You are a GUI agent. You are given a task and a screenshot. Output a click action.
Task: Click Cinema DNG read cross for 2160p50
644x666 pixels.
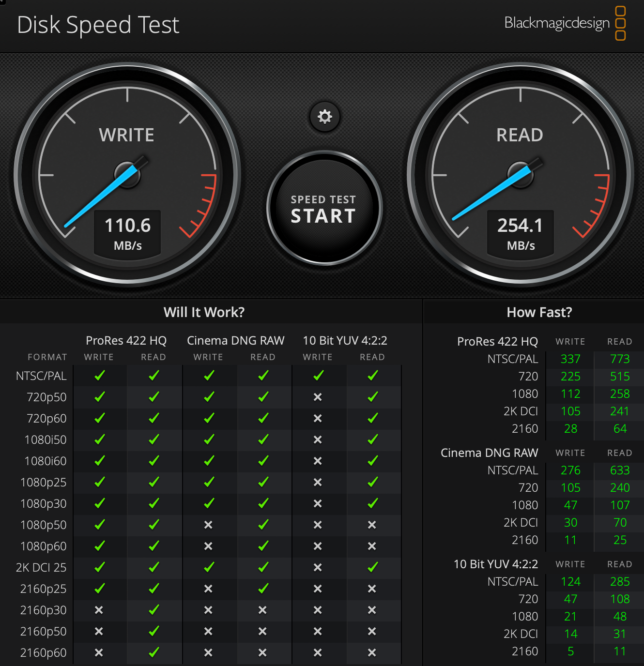click(x=262, y=631)
